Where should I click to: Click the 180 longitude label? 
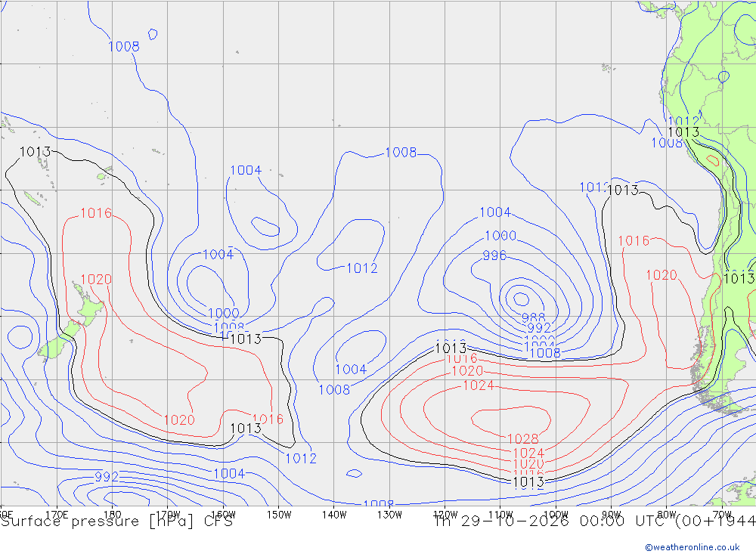click(x=113, y=515)
